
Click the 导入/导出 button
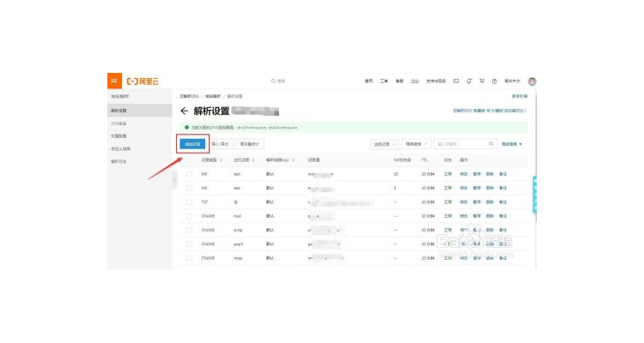(x=220, y=144)
